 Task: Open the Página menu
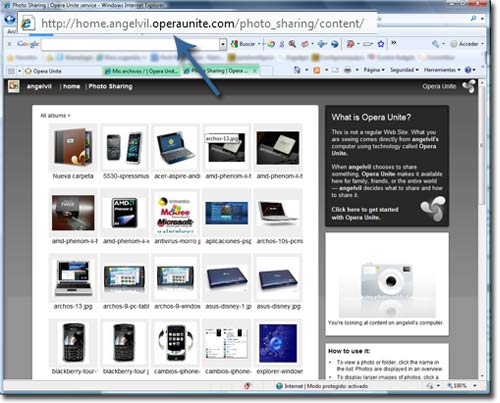pyautogui.click(x=374, y=70)
